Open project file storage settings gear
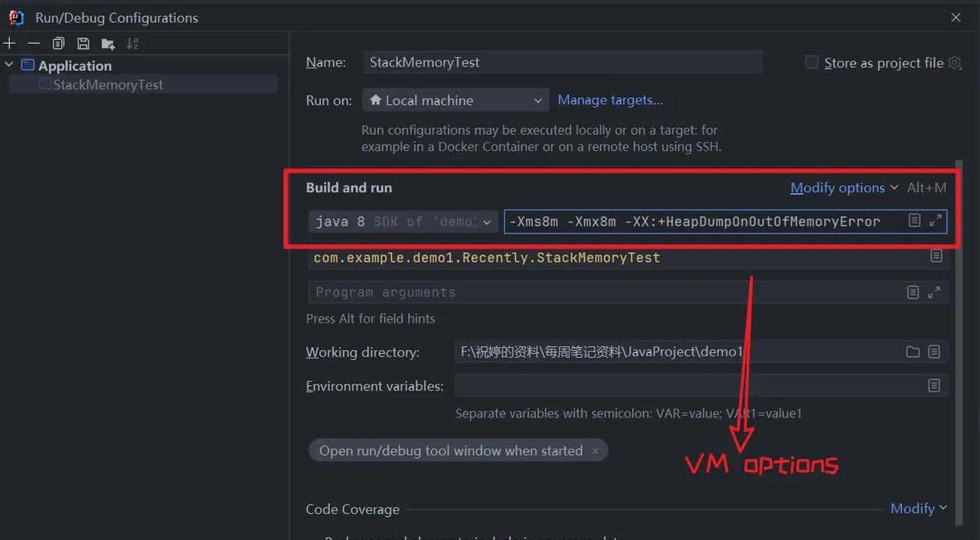This screenshot has width=980, height=540. point(955,63)
